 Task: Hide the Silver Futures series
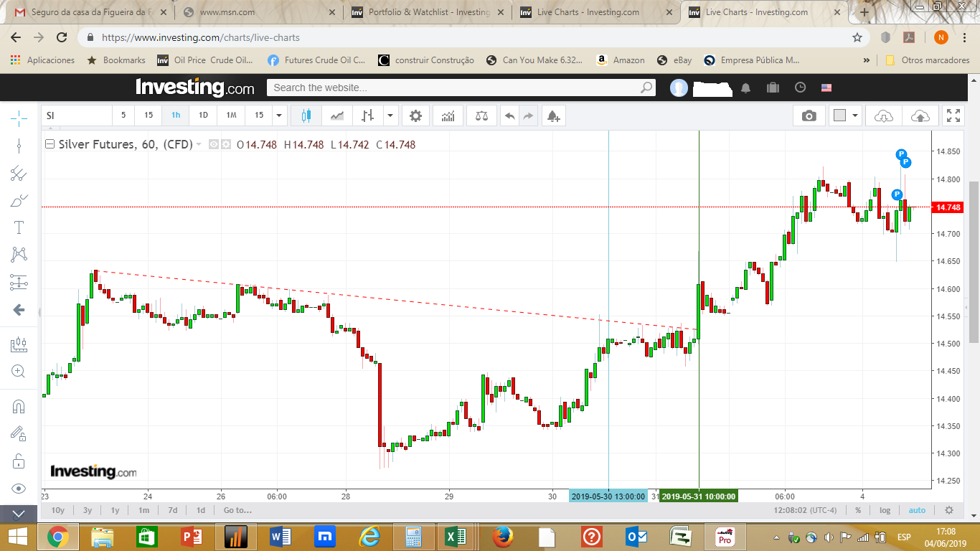point(214,144)
